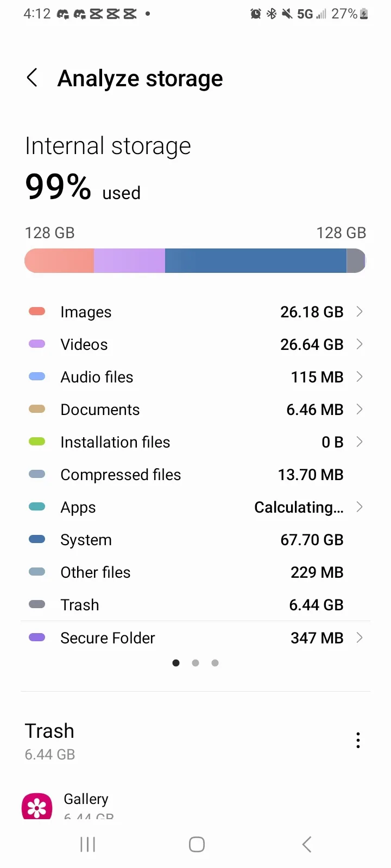The image size is (391, 868).
Task: Tap the Gallery app icon under Trash
Action: click(x=37, y=806)
